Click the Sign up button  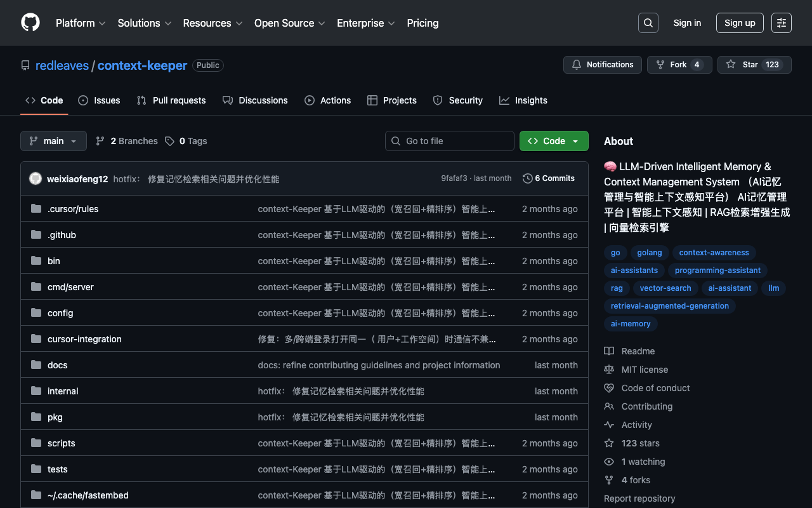pos(740,23)
